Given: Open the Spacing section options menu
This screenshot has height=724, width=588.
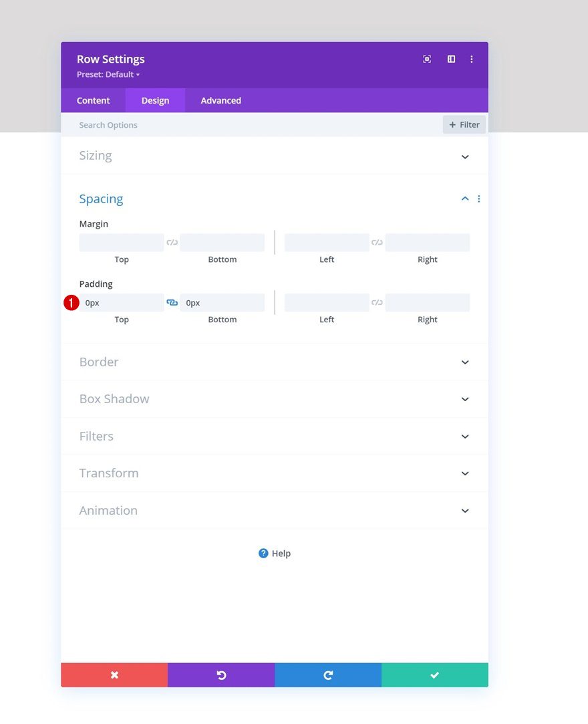Looking at the screenshot, I should coord(479,199).
